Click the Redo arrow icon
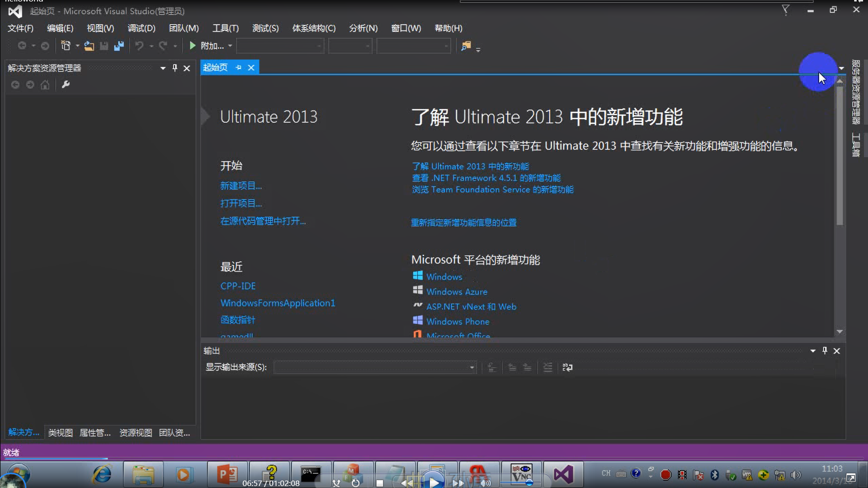This screenshot has width=868, height=488. coord(163,46)
